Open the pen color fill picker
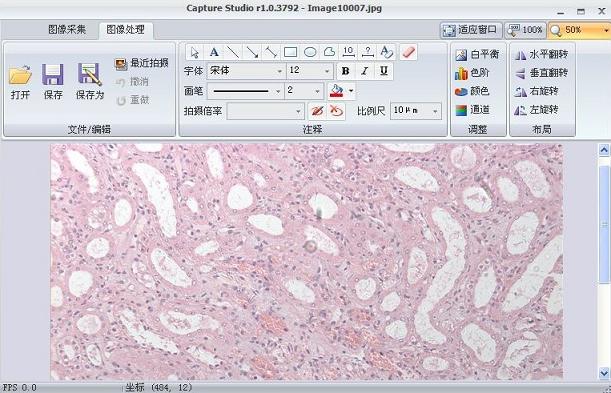611x393 pixels. pyautogui.click(x=341, y=91)
